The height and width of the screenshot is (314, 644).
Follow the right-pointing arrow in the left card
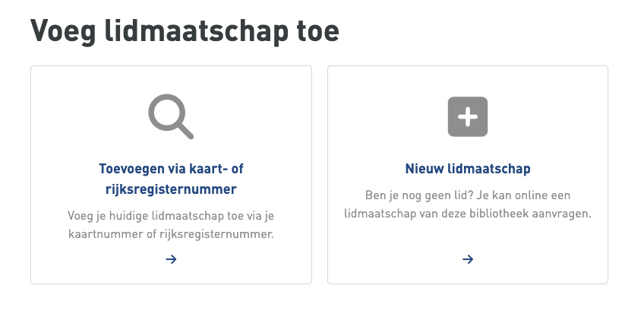click(x=171, y=259)
